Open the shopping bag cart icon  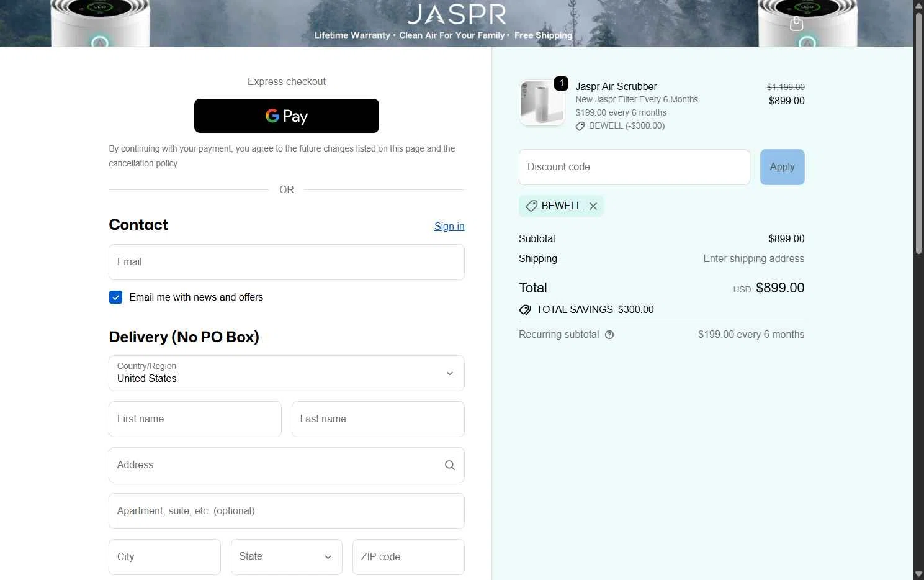pos(796,24)
